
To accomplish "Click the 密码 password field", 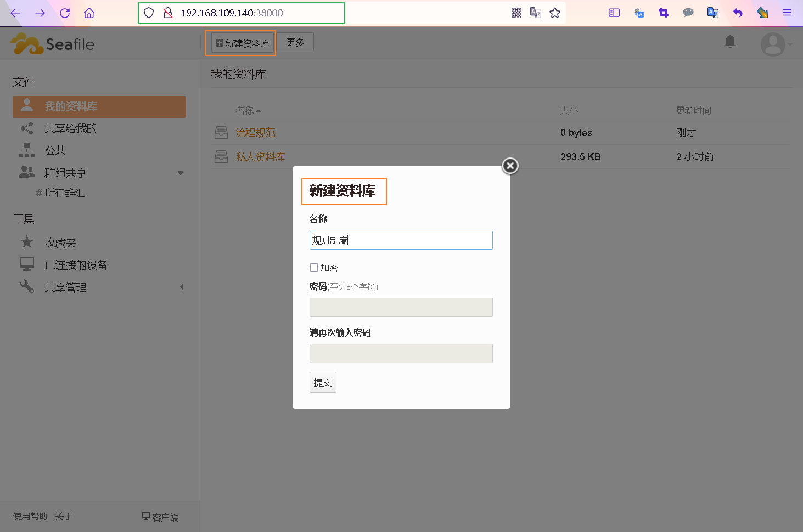I will click(401, 307).
